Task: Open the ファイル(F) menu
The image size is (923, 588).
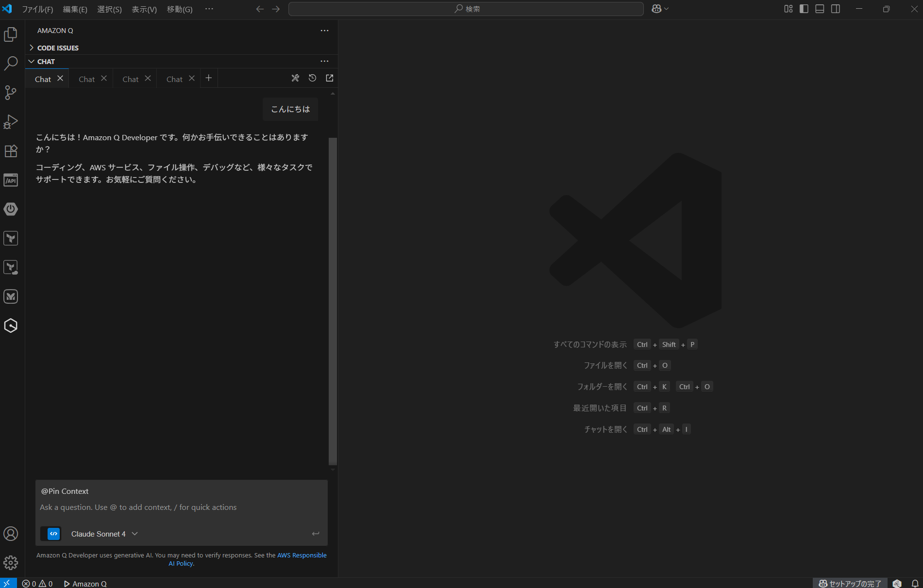Action: click(x=37, y=9)
